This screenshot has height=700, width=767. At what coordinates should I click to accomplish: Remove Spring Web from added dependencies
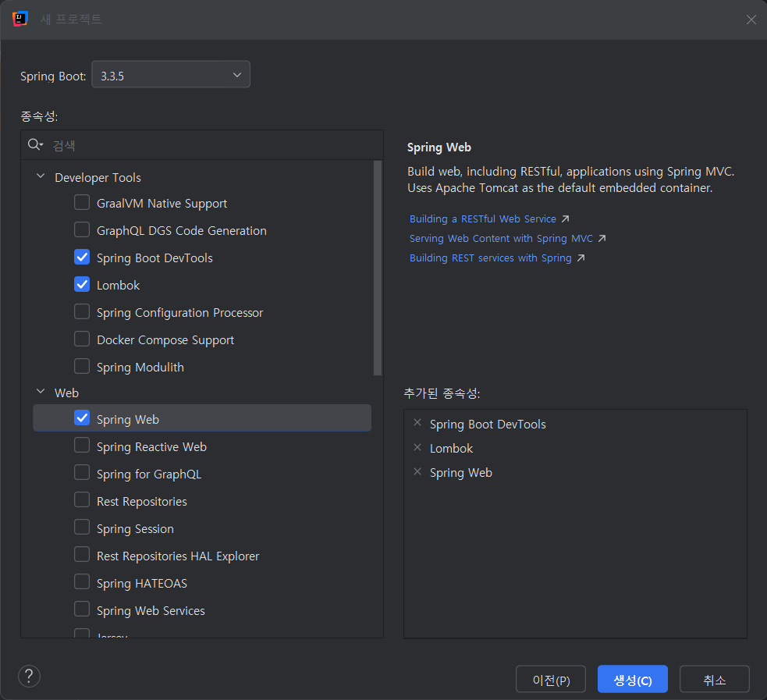417,472
